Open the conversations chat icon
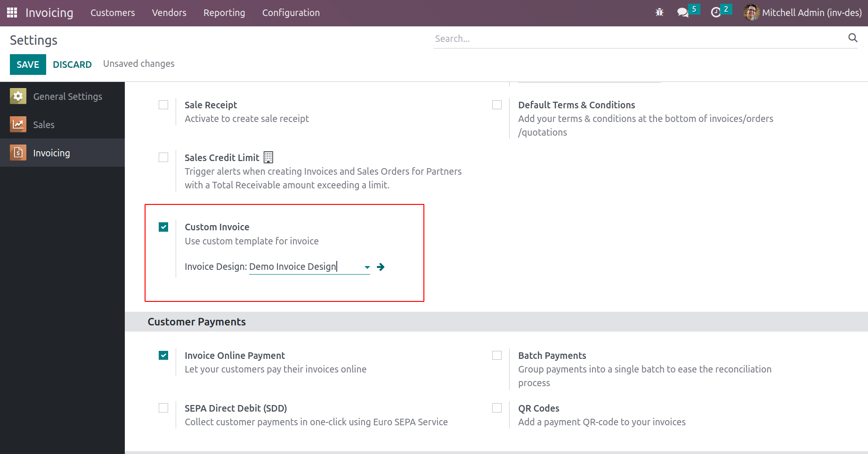Screen dimensions: 868x454 682,13
